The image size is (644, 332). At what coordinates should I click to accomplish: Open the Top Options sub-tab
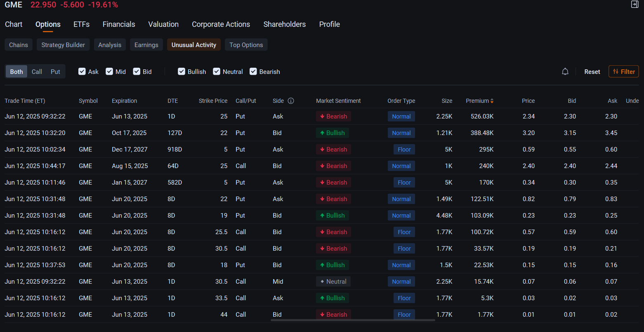click(x=246, y=45)
